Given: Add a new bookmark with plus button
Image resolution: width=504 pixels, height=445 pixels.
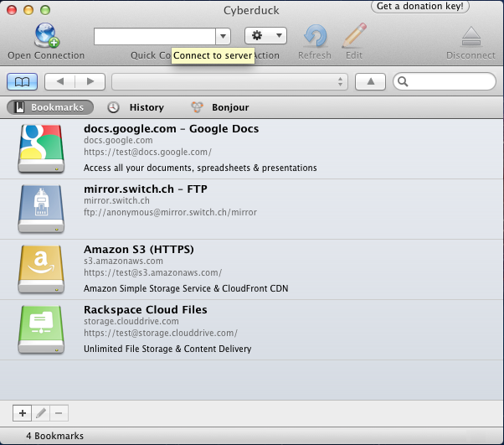Looking at the screenshot, I should [22, 413].
